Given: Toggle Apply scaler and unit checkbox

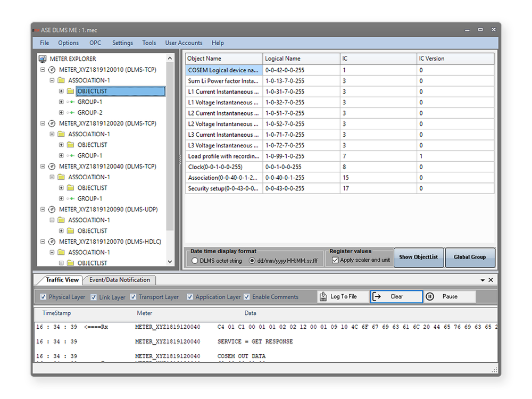Looking at the screenshot, I should pyautogui.click(x=335, y=260).
